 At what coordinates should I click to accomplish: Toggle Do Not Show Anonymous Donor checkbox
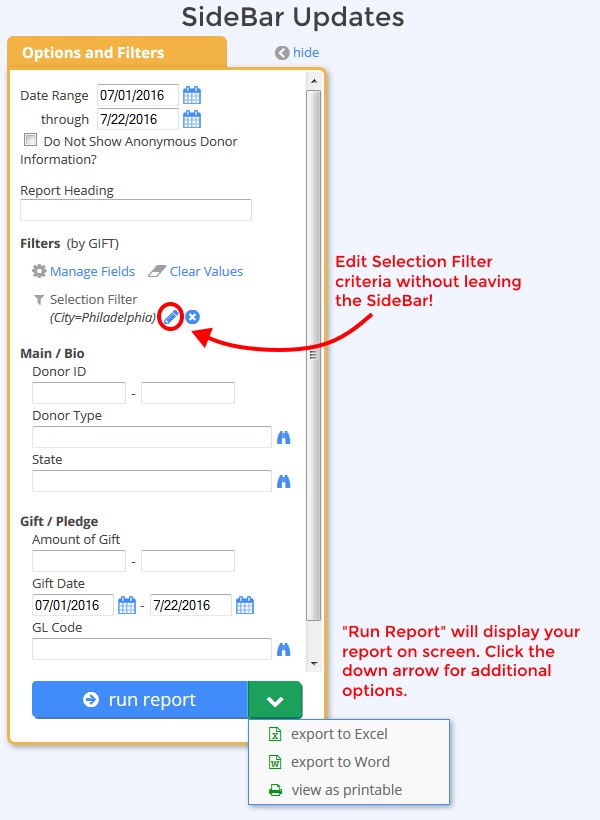coord(30,140)
